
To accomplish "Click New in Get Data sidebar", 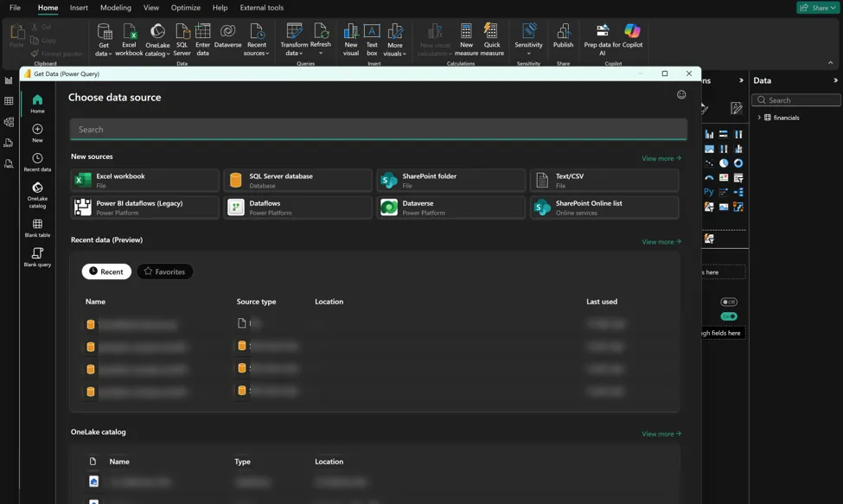I will [37, 133].
